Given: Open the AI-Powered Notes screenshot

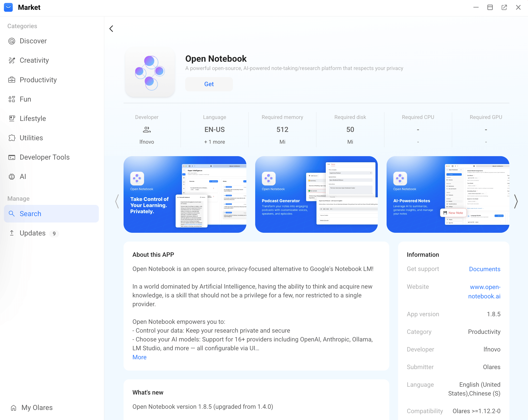Looking at the screenshot, I should click(448, 194).
